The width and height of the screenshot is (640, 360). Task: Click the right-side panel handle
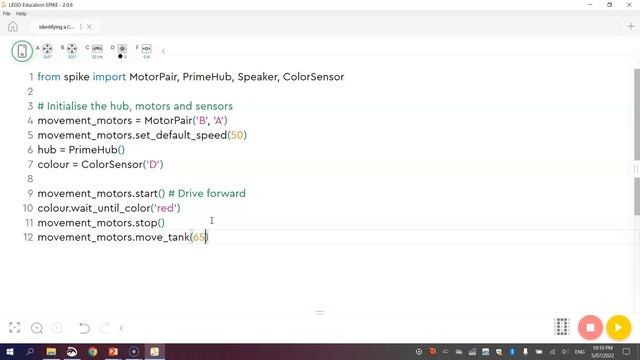click(636, 169)
